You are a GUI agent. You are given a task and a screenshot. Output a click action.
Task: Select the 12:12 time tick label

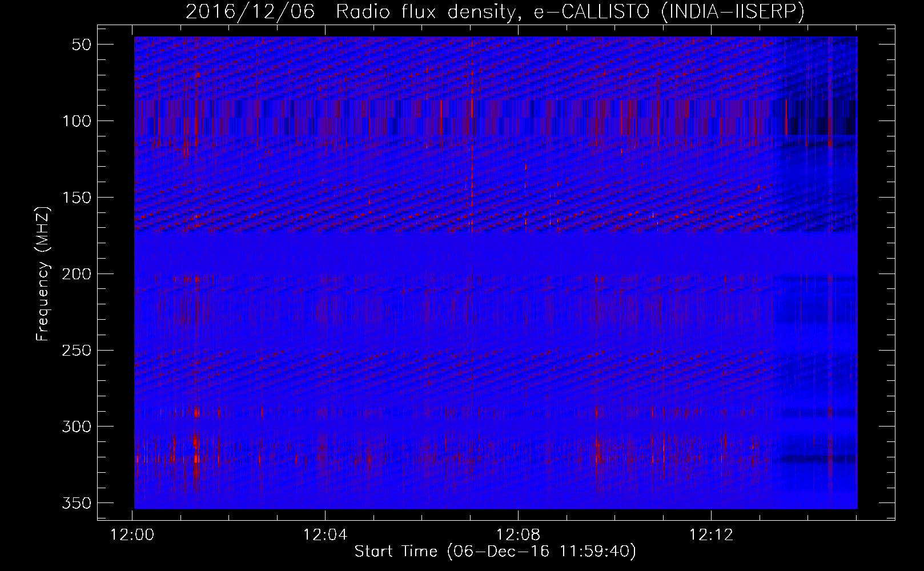point(712,535)
